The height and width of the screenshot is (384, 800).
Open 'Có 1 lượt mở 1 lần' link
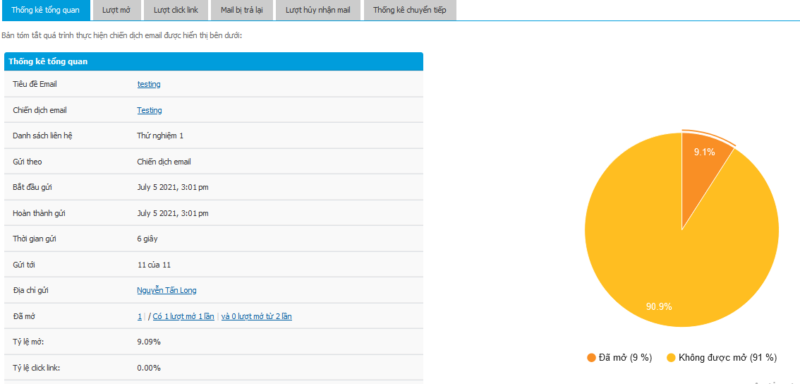pos(184,316)
